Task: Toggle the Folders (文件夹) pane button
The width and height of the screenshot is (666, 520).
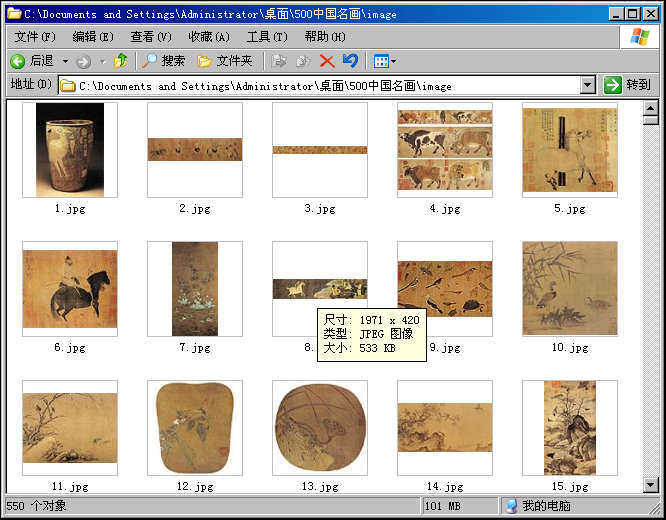Action: [225, 61]
